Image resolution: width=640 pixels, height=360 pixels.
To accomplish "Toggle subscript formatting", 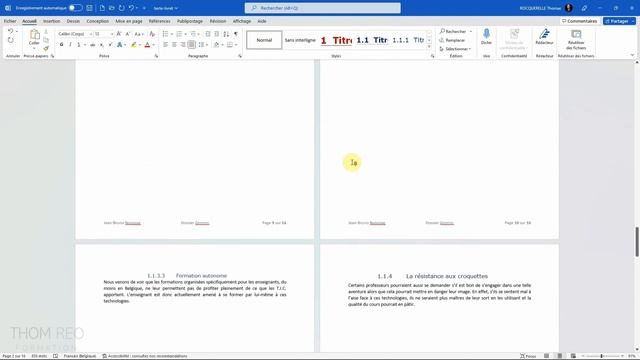I will [102, 44].
